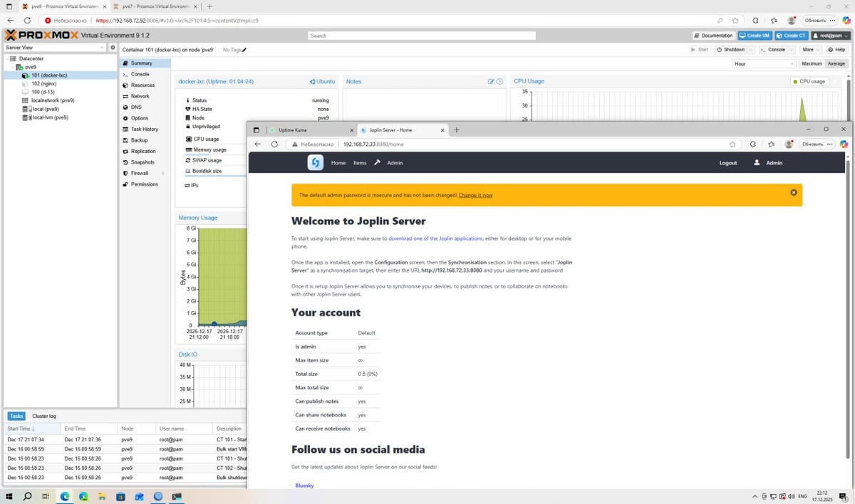
Task: Toggle the CPU usage legend item
Action: [809, 81]
